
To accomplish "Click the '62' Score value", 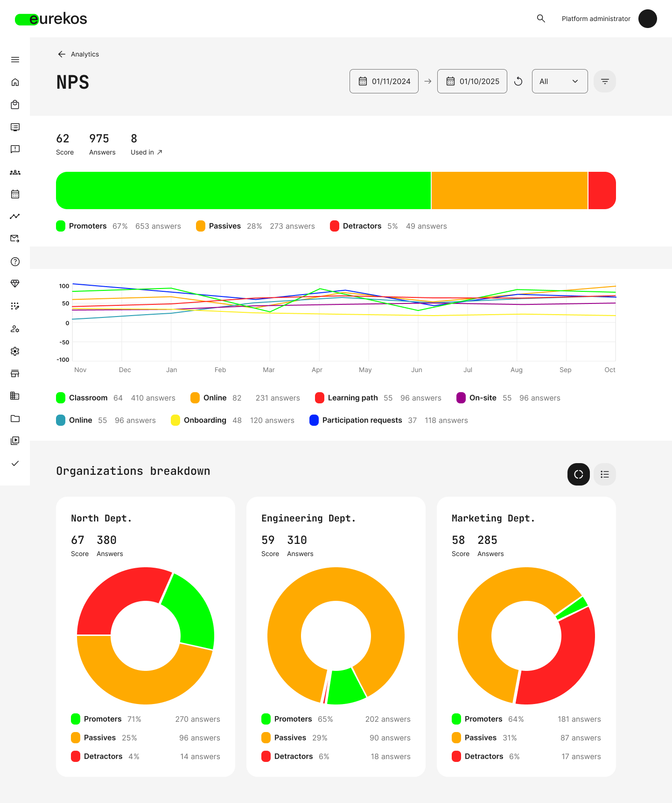I will pyautogui.click(x=63, y=139).
